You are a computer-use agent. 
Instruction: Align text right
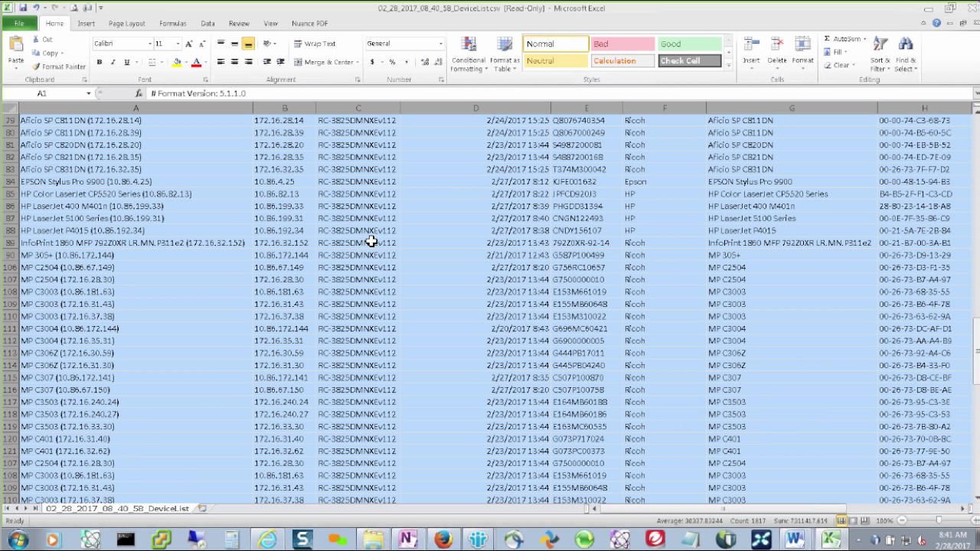click(x=248, y=62)
